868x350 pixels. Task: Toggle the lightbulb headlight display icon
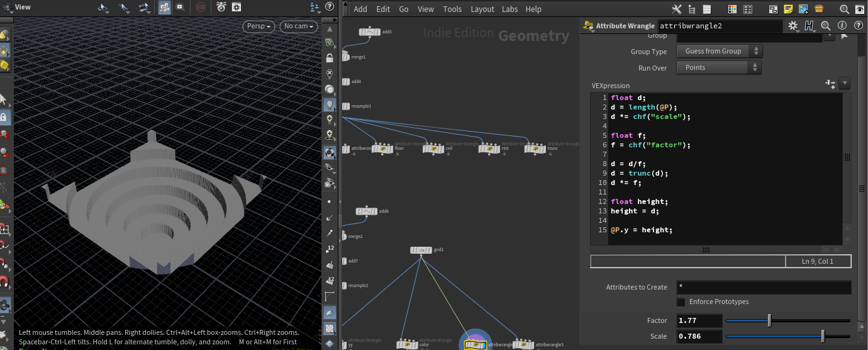[x=330, y=104]
